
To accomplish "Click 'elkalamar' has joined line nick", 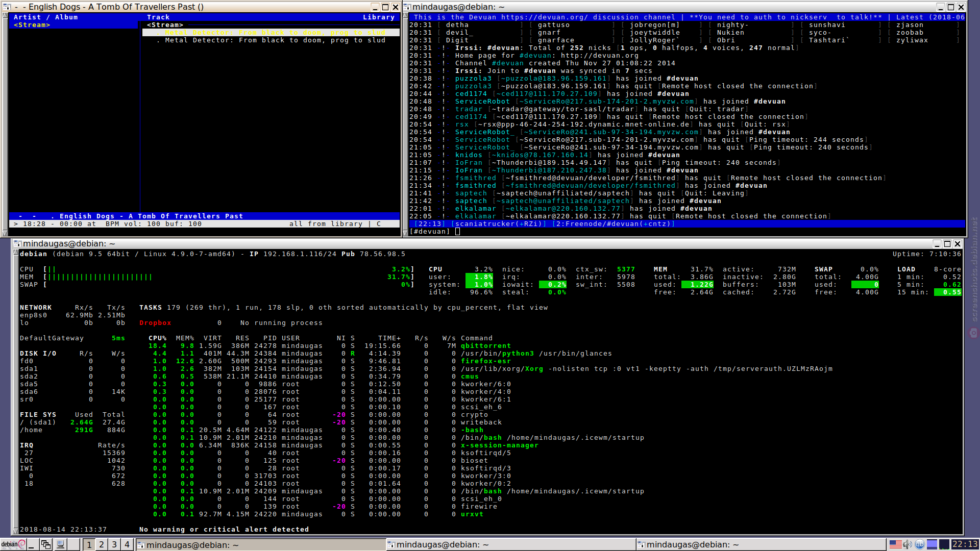I will tap(476, 208).
